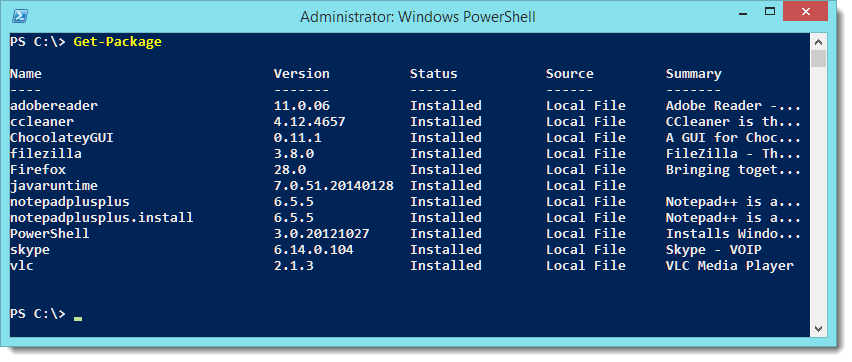Maximize the PowerShell window
This screenshot has width=852, height=362.
pos(769,12)
